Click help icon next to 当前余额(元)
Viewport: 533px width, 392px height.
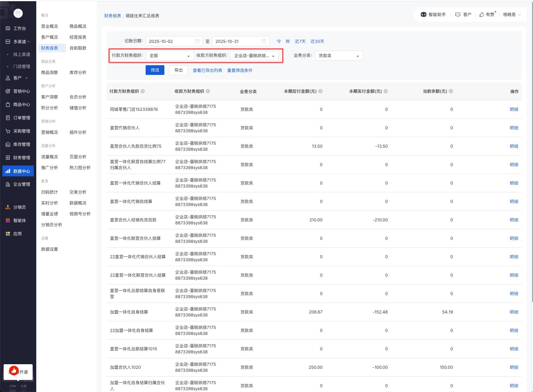(x=451, y=91)
